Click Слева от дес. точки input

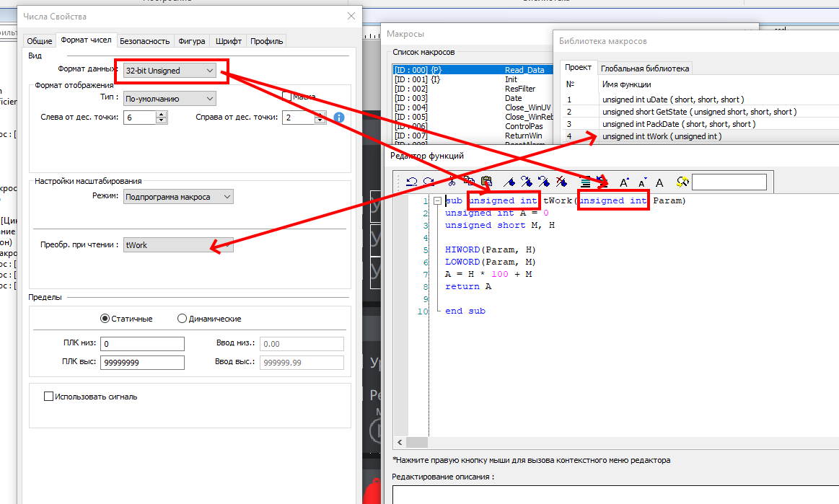140,118
